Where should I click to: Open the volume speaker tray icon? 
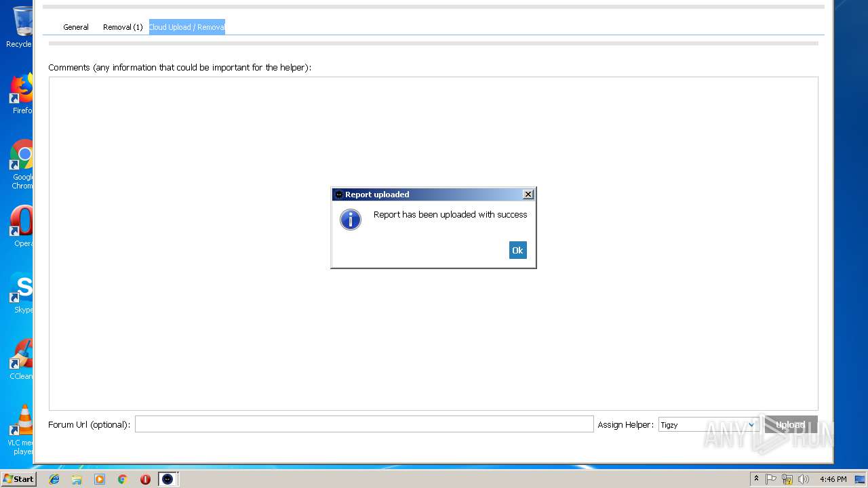pyautogui.click(x=804, y=479)
